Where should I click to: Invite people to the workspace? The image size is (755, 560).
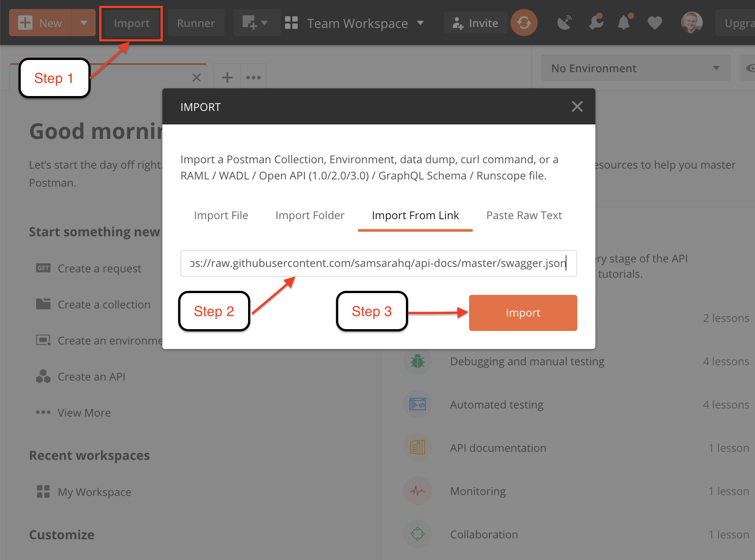point(475,23)
